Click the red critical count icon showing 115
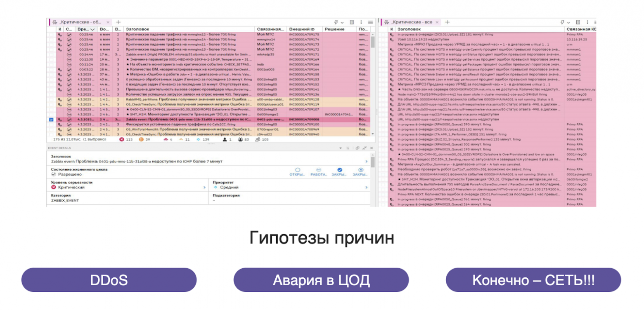644x310 pixels. tap(122, 140)
